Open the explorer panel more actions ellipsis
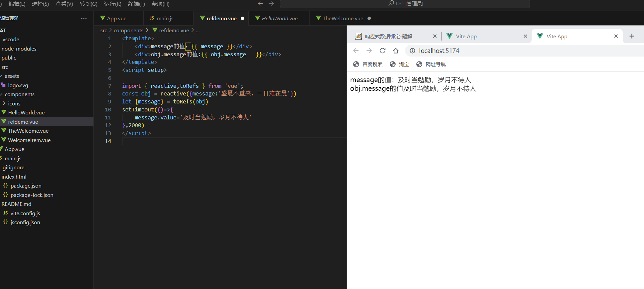644x289 pixels. coord(84,18)
